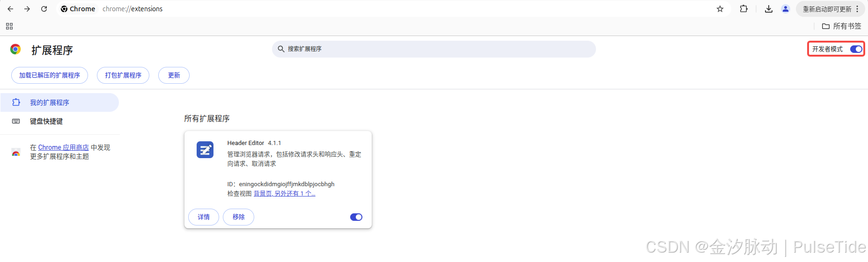Focus the 搜索扩展程序 search field
868x262 pixels.
point(434,49)
